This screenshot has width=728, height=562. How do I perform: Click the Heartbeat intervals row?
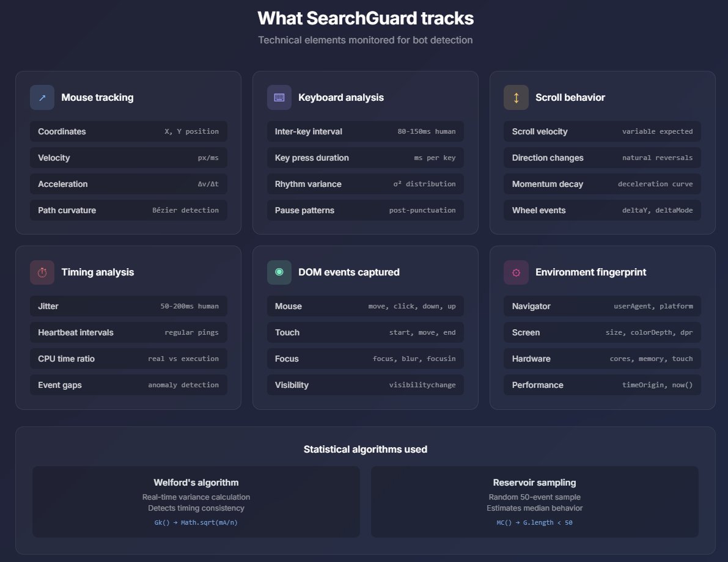click(x=128, y=332)
